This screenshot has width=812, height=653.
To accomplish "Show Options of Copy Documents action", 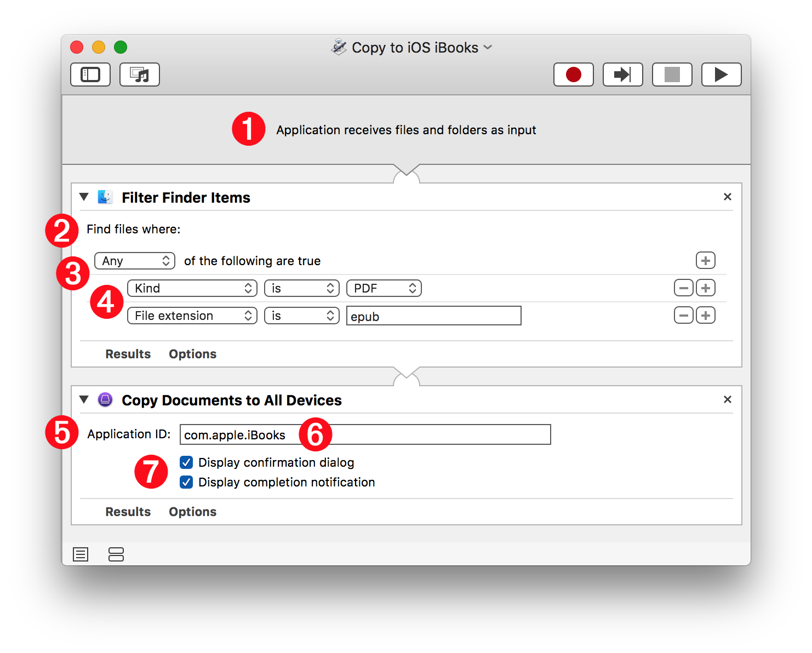I will pos(193,512).
